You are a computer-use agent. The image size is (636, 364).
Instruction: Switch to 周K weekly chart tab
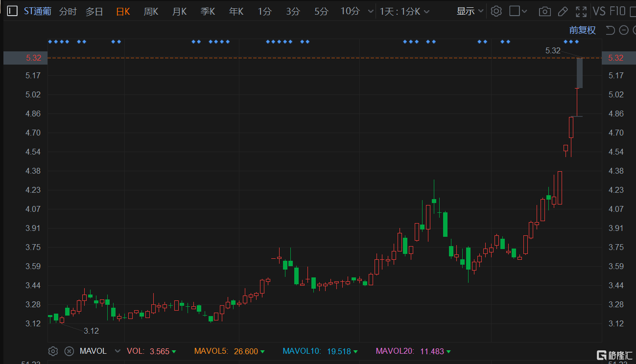151,11
